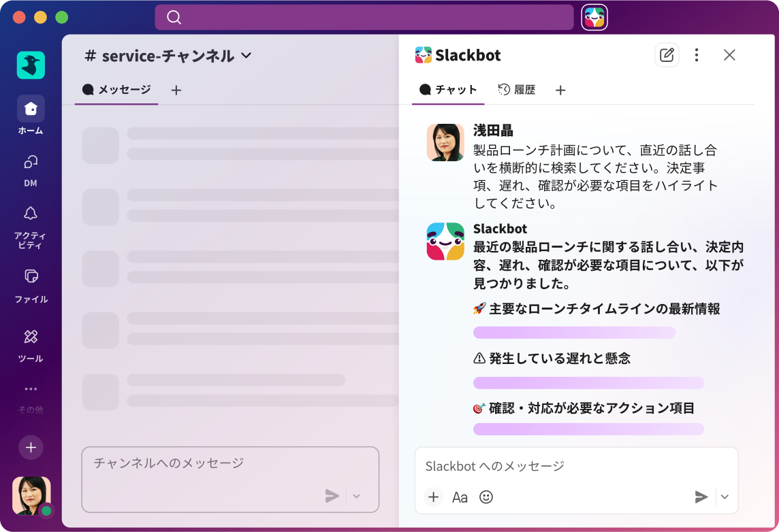This screenshot has height=532, width=779.
Task: Add a tab next to メッセージ
Action: pyautogui.click(x=176, y=90)
